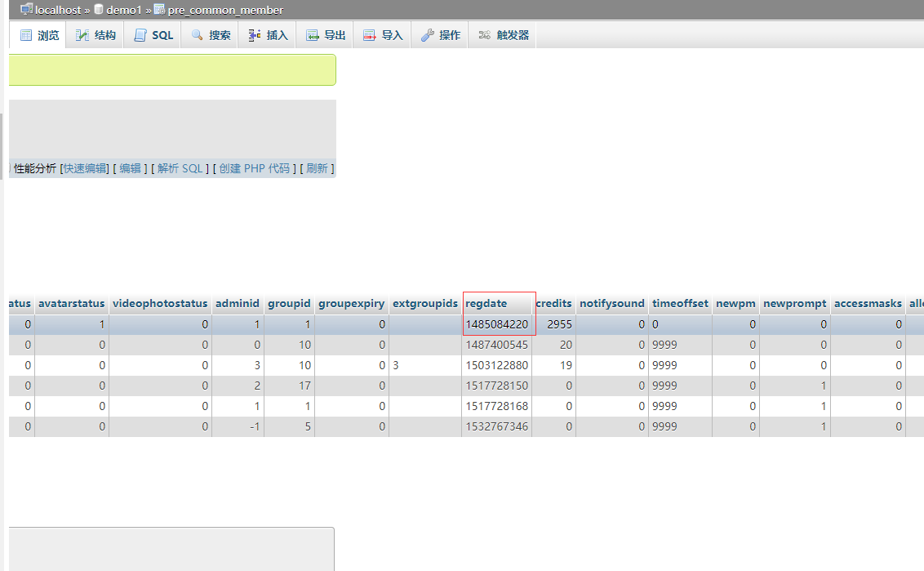The width and height of the screenshot is (924, 571).
Task: Click pre_common_member table breadcrumb
Action: [225, 10]
